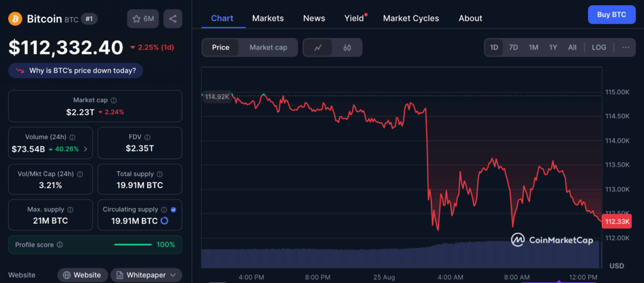Select the 7D time range
644x283 pixels.
tap(513, 48)
